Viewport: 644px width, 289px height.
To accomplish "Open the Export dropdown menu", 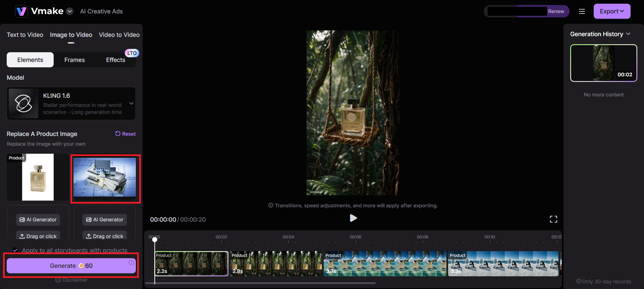I will point(612,11).
